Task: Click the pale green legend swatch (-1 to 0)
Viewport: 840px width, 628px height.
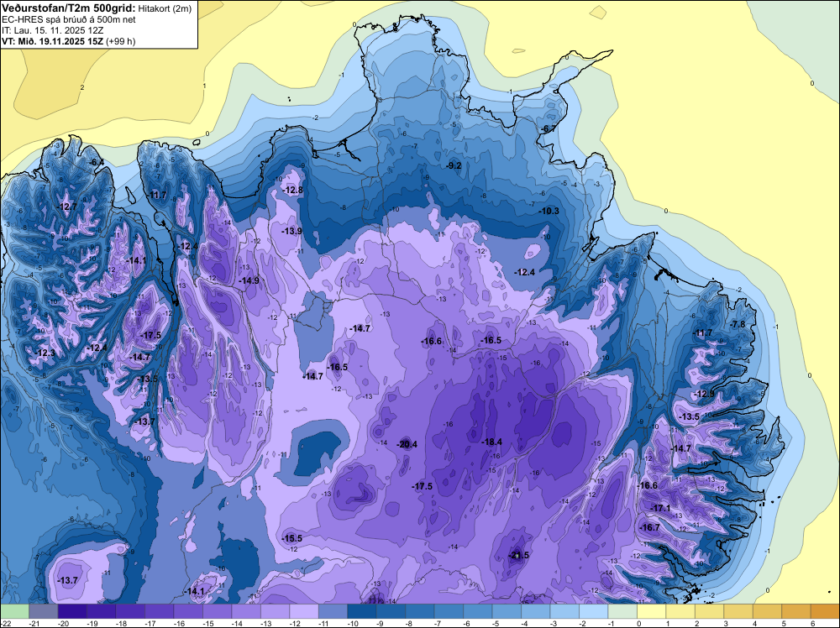Action: pos(622,611)
